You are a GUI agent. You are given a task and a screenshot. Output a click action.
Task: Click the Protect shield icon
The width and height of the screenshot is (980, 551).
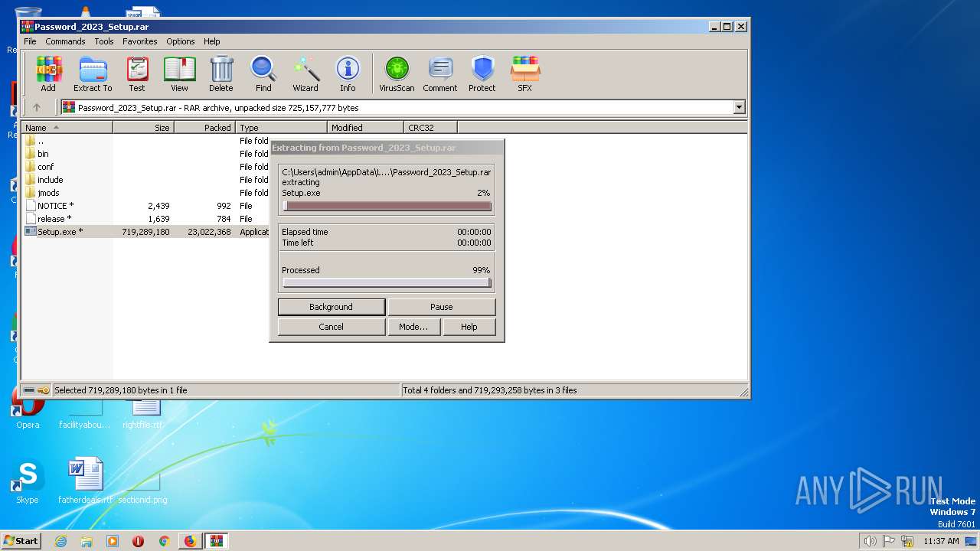coord(482,74)
